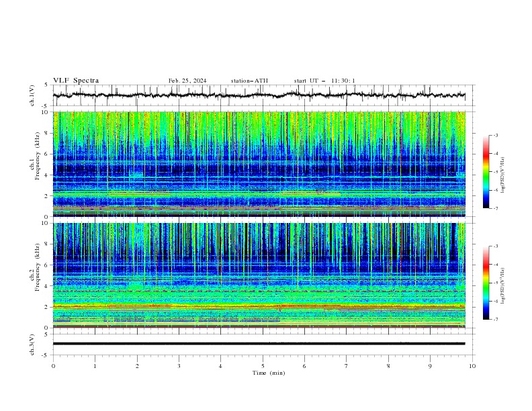Click the ch.1 spectrogram panel
532x411 pixels.
[259, 164]
